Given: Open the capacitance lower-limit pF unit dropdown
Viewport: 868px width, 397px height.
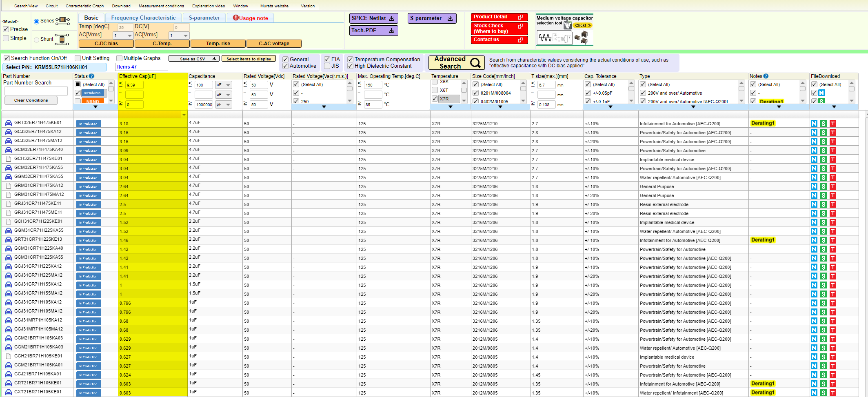Looking at the screenshot, I should [x=224, y=104].
